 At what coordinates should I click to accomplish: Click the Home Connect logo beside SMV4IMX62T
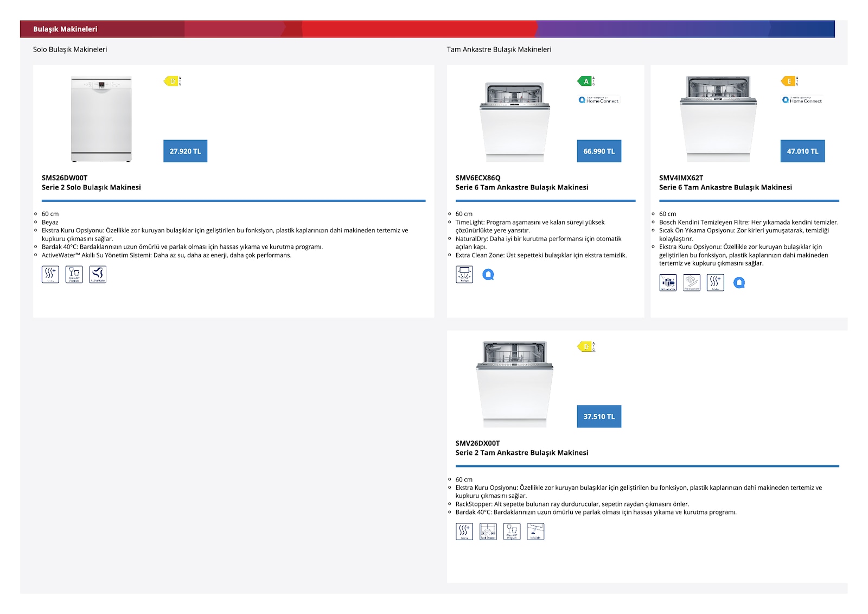802,100
